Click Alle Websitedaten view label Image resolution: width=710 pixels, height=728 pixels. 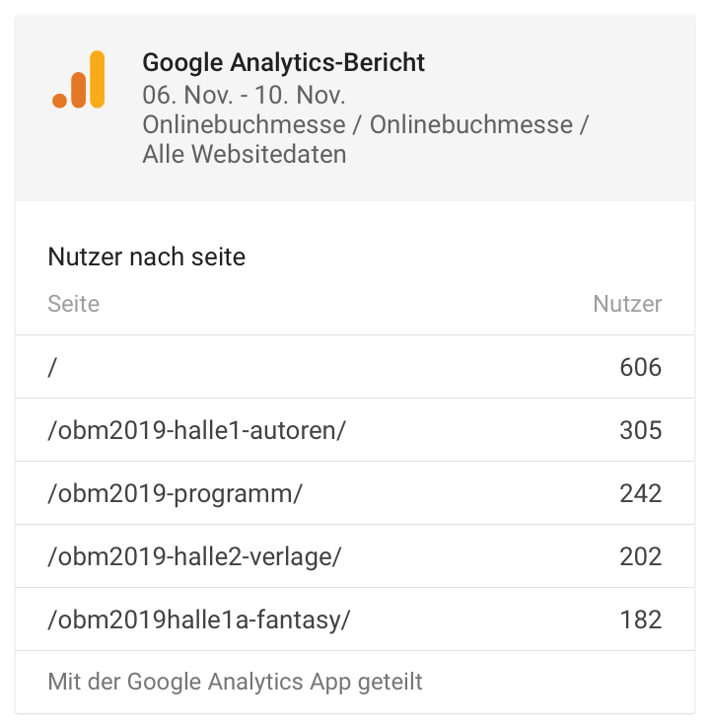coord(245,154)
